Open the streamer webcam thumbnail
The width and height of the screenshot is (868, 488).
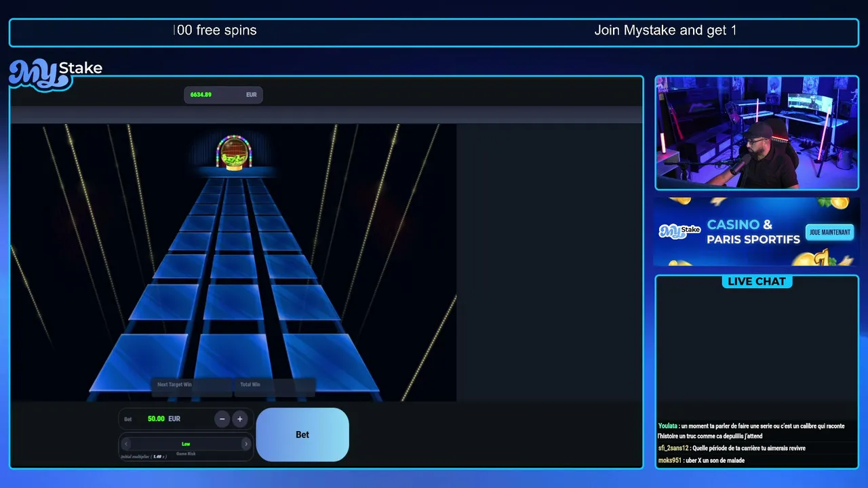[757, 133]
